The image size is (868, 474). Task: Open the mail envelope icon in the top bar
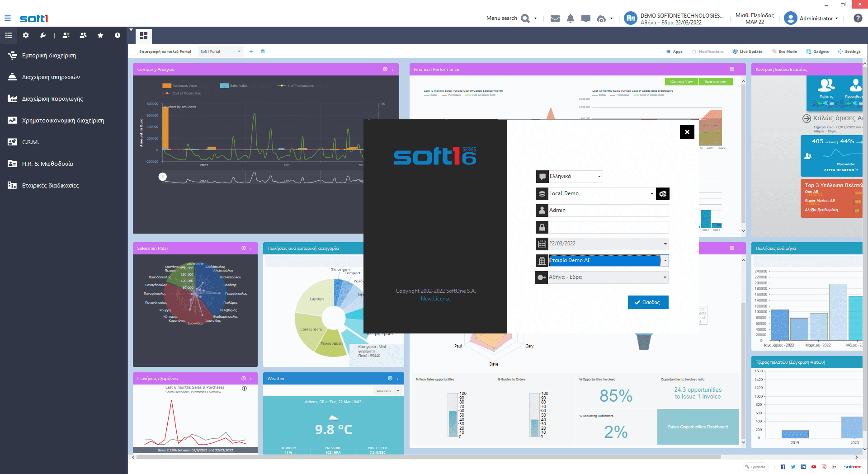pyautogui.click(x=555, y=19)
